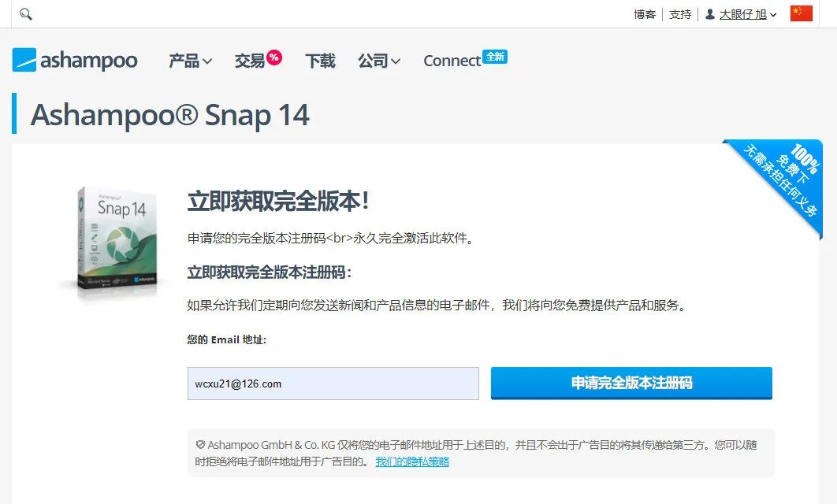Open the 我们的隐私策略 link
Screen dimensions: 837x504
(412, 461)
